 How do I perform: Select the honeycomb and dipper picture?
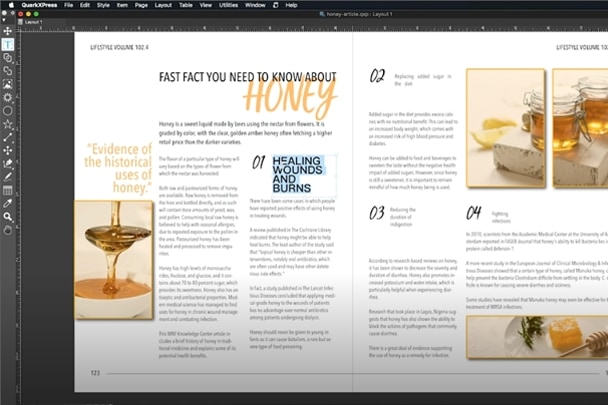tap(537, 337)
